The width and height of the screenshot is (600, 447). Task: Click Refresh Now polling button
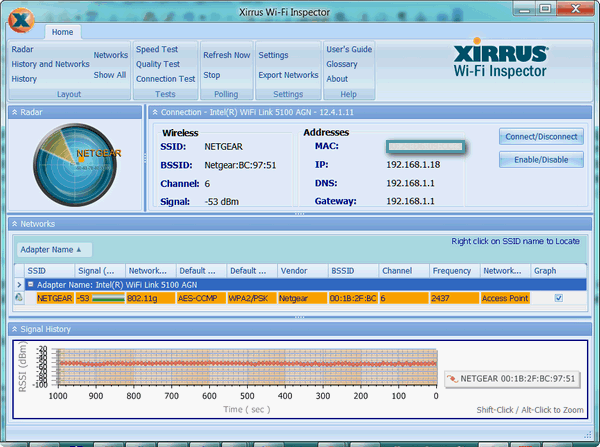[227, 55]
